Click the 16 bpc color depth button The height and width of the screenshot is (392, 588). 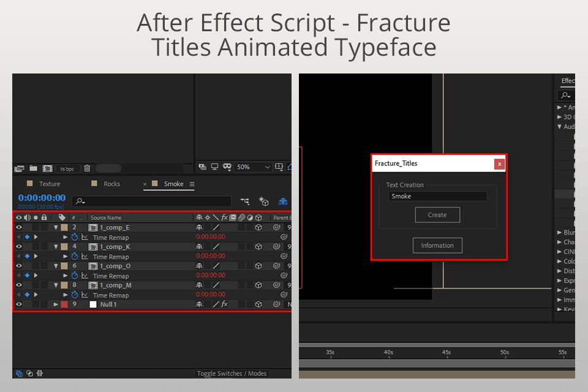(67, 168)
